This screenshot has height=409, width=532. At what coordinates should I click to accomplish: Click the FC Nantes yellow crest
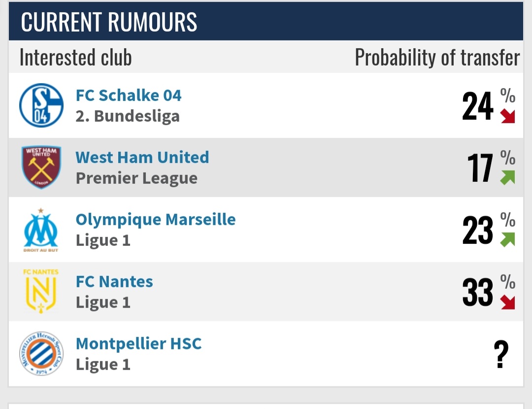coord(41,291)
